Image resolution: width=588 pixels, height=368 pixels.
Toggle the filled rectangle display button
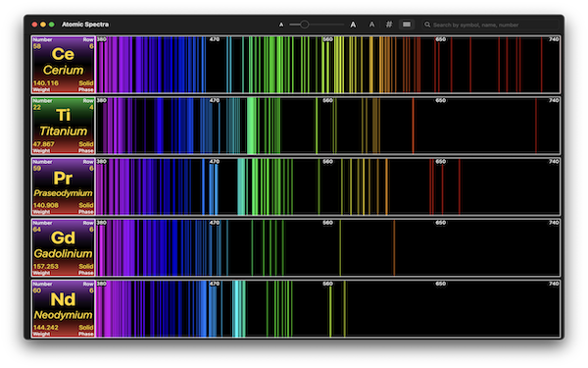[407, 25]
